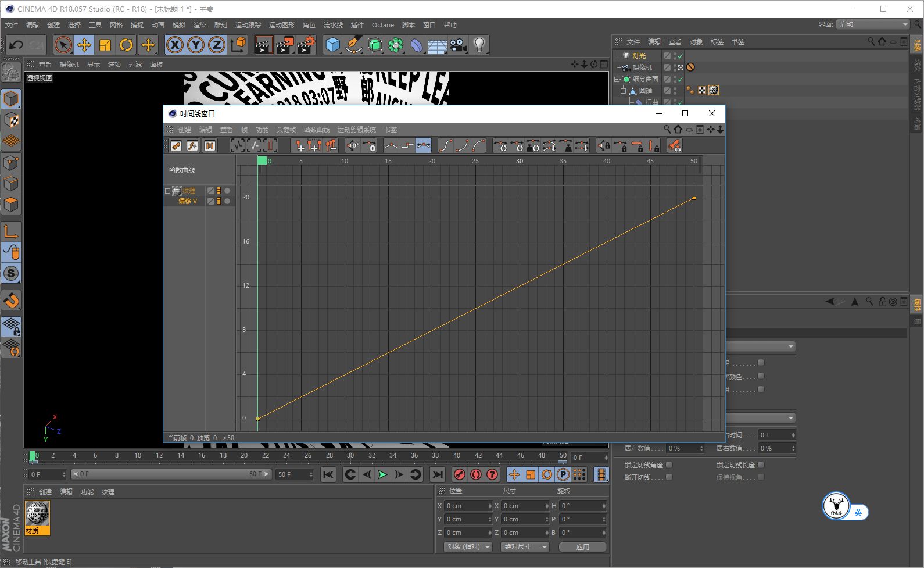Select the Rotate tool in top toolbar
The width and height of the screenshot is (924, 568).
126,45
